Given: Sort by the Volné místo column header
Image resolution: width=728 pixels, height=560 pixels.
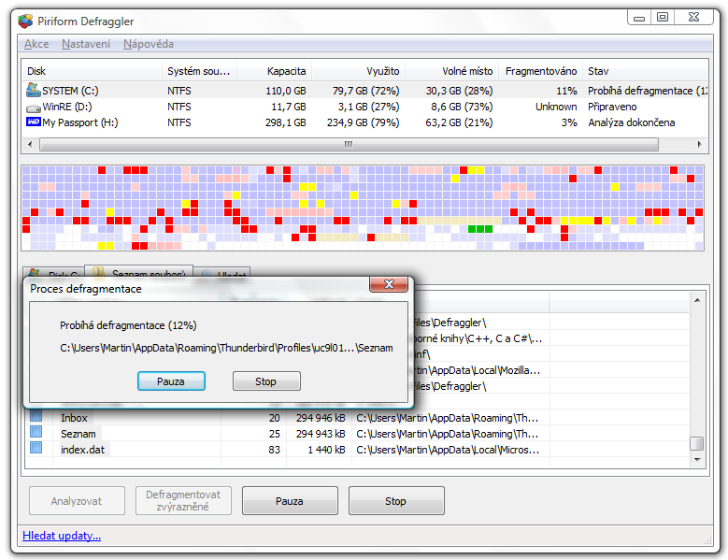Looking at the screenshot, I should click(x=451, y=71).
